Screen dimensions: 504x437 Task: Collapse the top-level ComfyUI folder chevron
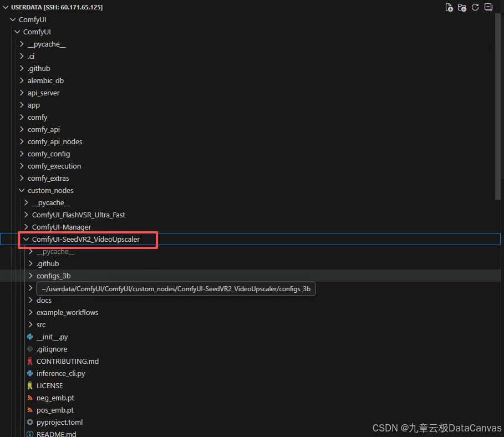click(13, 19)
